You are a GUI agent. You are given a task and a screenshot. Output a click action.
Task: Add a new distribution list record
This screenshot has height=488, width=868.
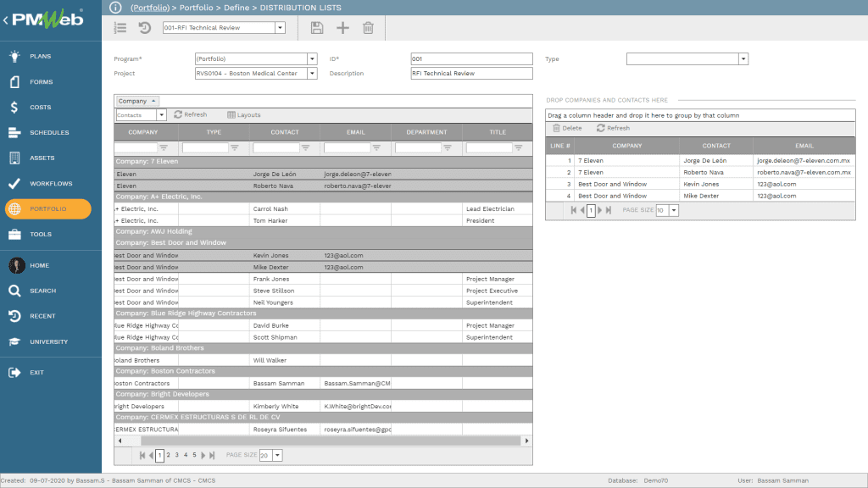(342, 28)
